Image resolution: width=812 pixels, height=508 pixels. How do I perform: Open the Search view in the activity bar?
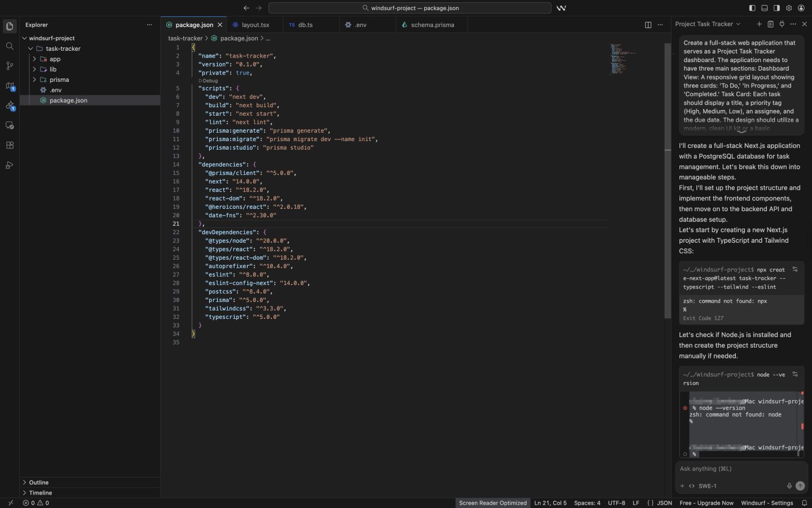[x=9, y=46]
